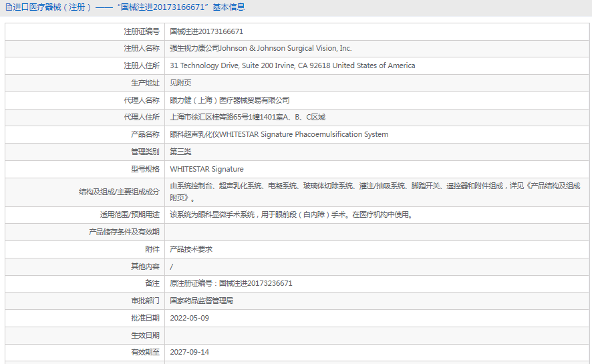
Task: Click the 型号规格 label
Action: coord(146,170)
